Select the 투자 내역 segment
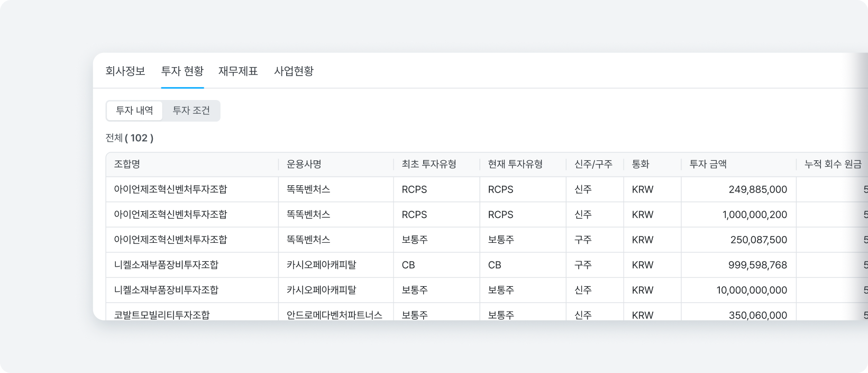Screen dimensions: 868x373 pyautogui.click(x=134, y=111)
